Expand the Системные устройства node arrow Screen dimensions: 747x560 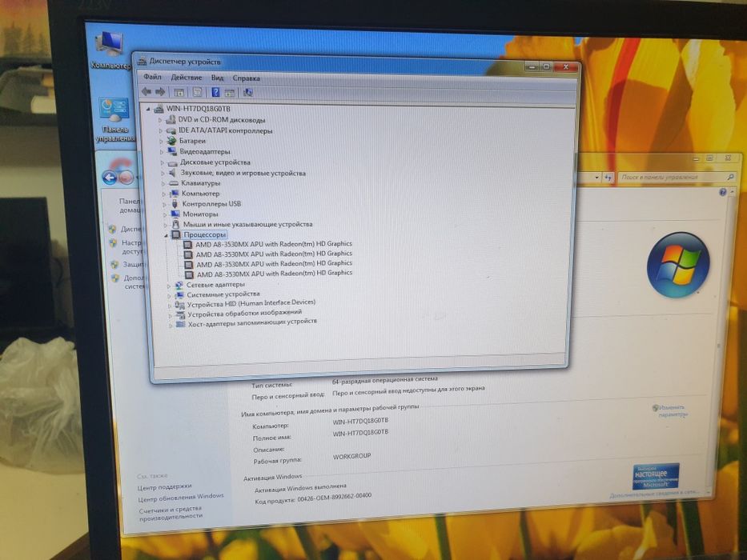tap(169, 296)
